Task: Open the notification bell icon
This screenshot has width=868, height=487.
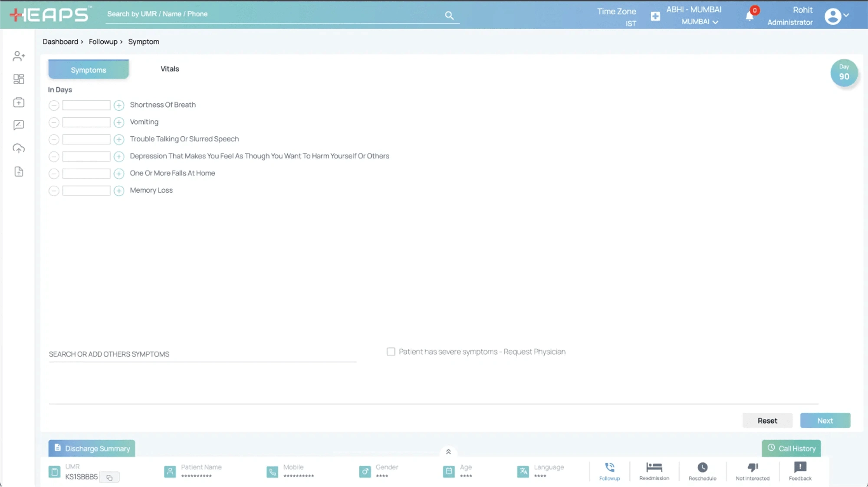Action: pos(750,16)
